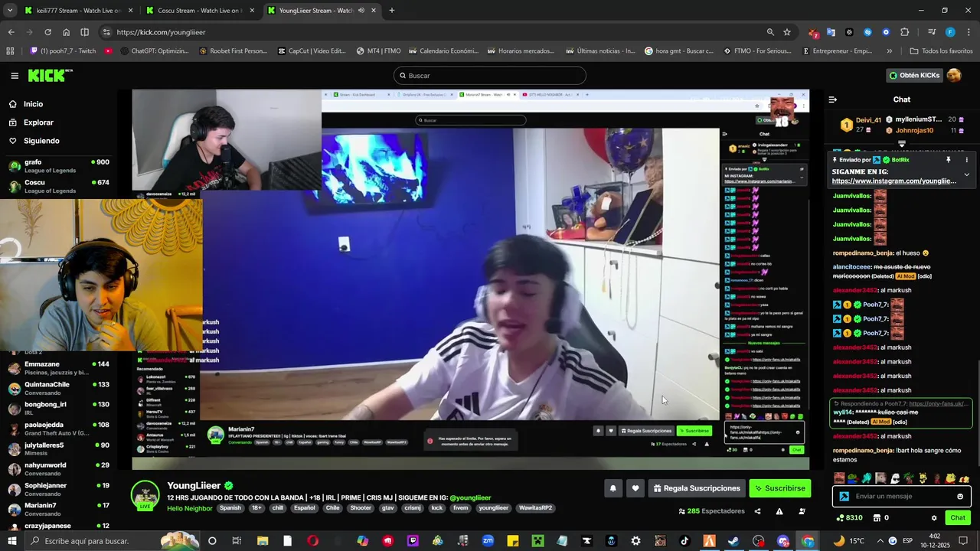980x551 pixels.
Task: Open emote picker in chat input
Action: (x=960, y=496)
